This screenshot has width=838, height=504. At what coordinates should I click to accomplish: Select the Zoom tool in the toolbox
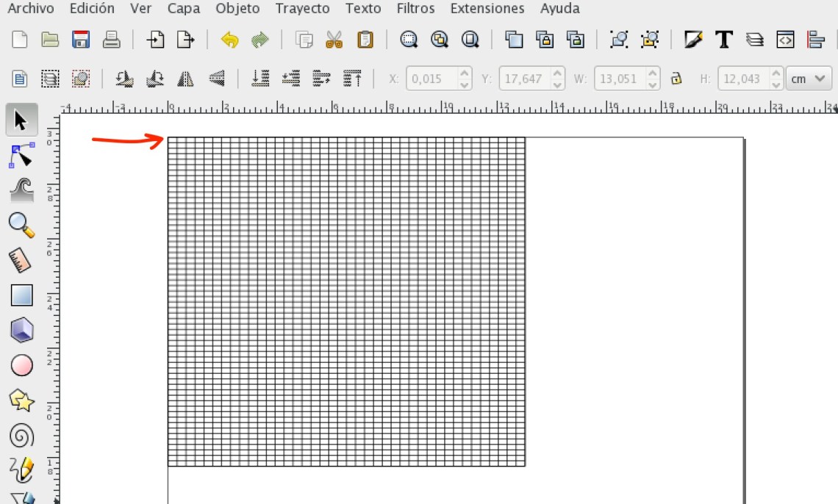[x=21, y=226]
